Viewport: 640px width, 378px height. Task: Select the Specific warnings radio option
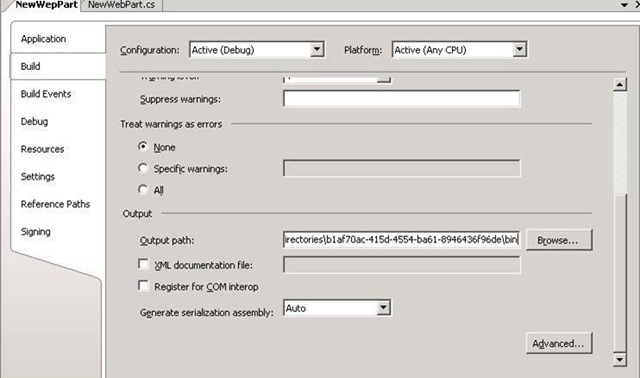(143, 168)
